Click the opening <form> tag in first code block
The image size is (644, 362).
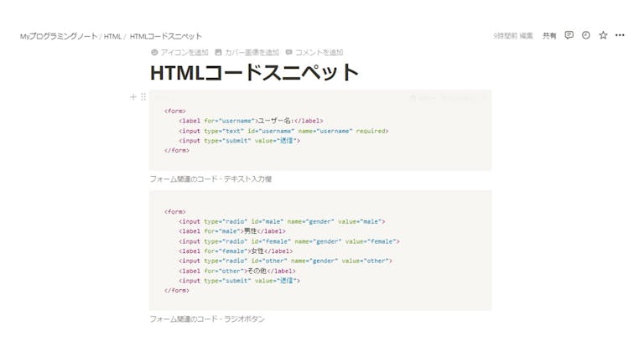point(175,111)
